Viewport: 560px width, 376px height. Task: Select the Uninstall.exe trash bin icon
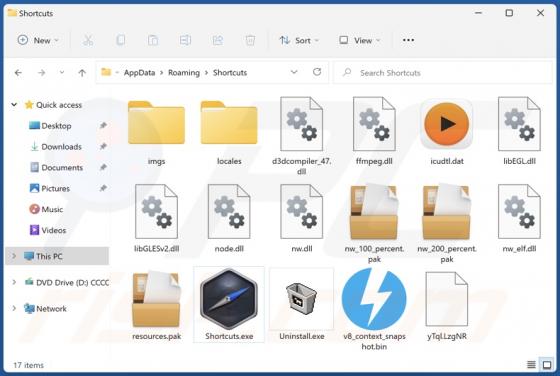[301, 299]
